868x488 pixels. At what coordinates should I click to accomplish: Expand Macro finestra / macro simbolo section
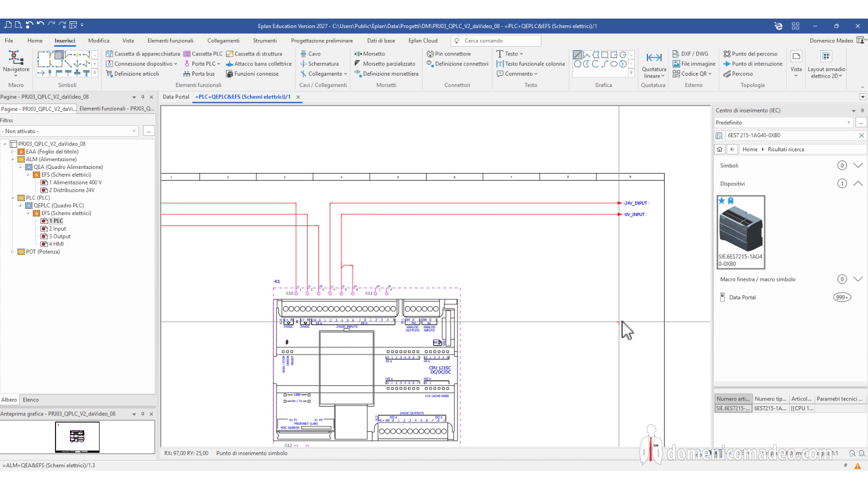tap(858, 279)
